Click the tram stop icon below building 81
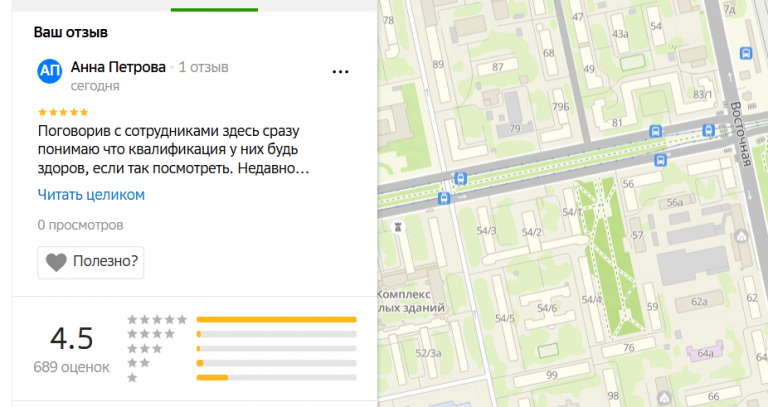 [x=655, y=131]
